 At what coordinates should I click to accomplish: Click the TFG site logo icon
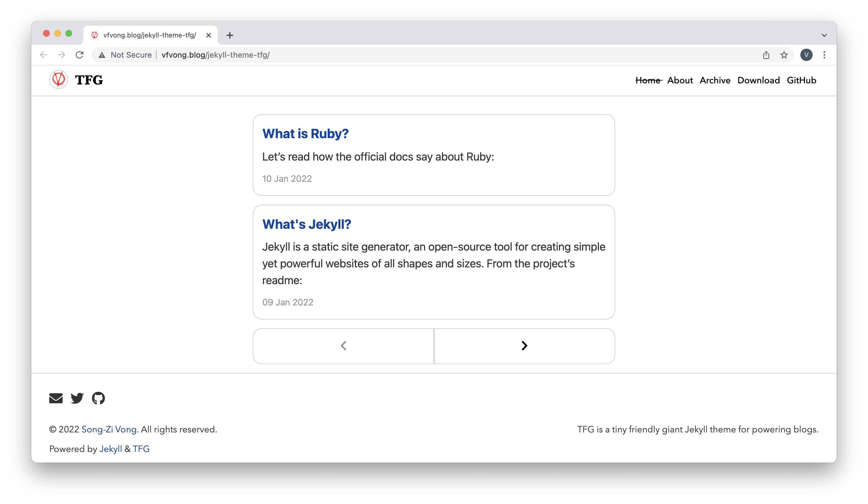pyautogui.click(x=58, y=80)
